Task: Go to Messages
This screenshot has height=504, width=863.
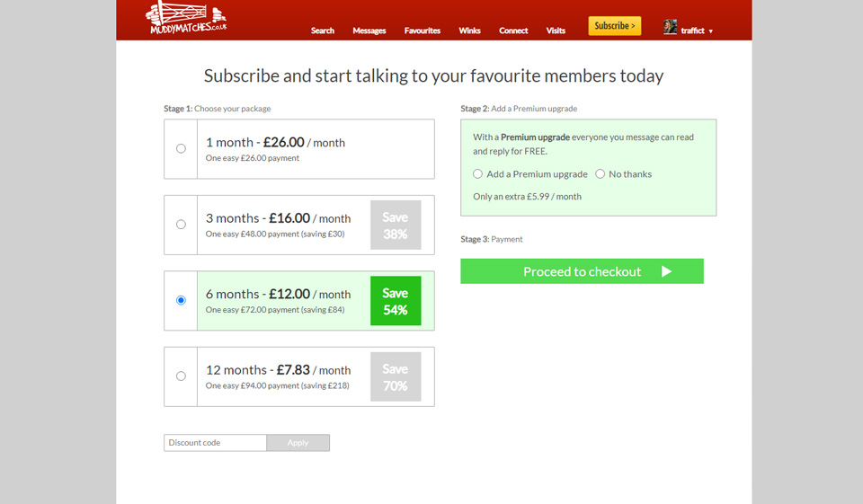Action: 369,31
